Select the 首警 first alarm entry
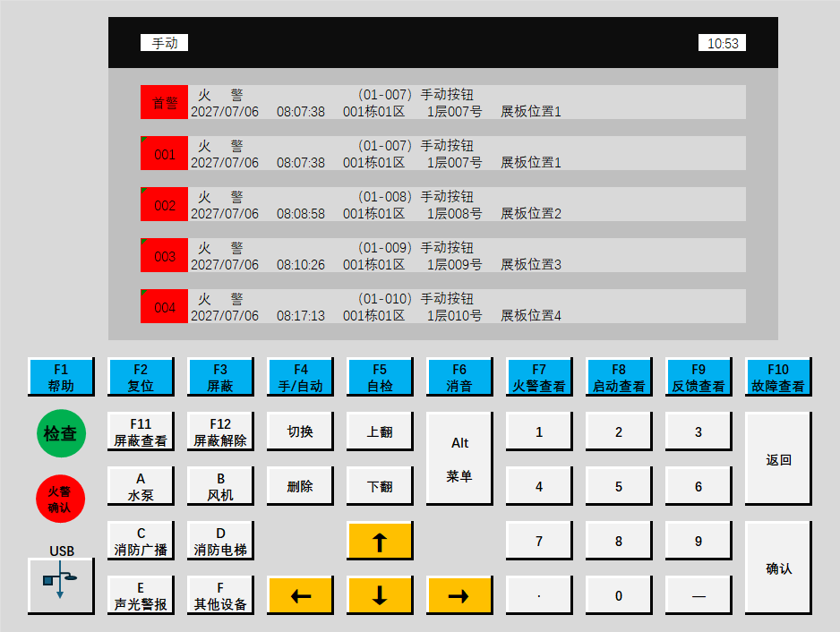 (443, 102)
